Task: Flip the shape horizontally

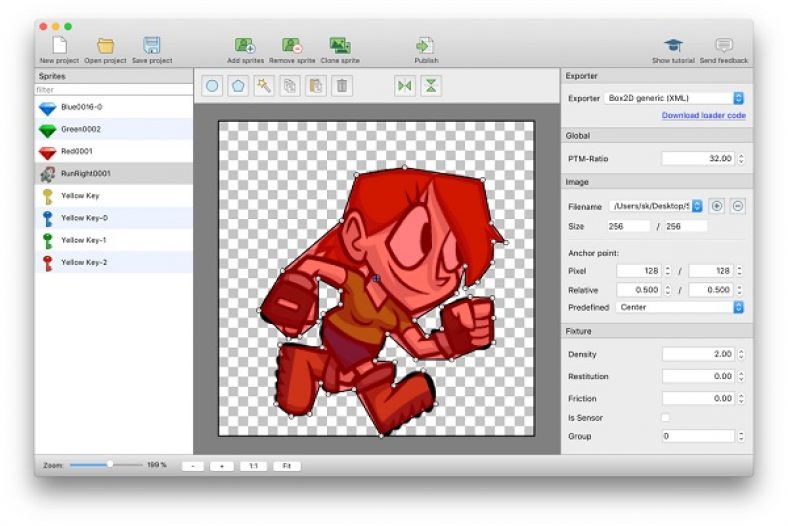Action: (x=404, y=86)
